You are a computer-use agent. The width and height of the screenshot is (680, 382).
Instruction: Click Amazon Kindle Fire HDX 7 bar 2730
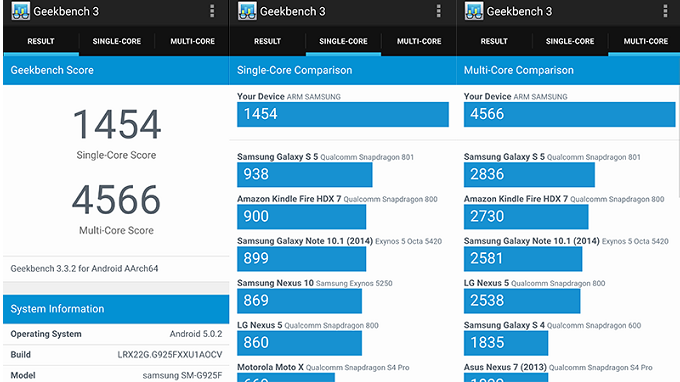526,217
